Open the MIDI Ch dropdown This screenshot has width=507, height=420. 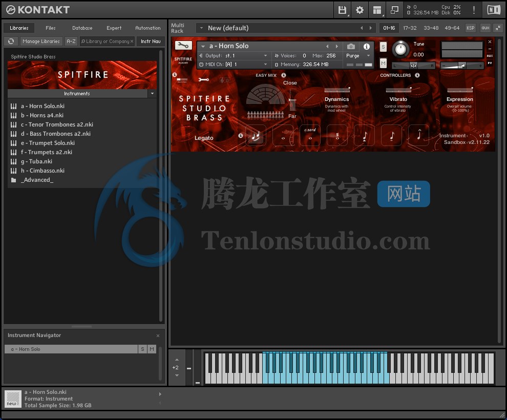pos(265,65)
